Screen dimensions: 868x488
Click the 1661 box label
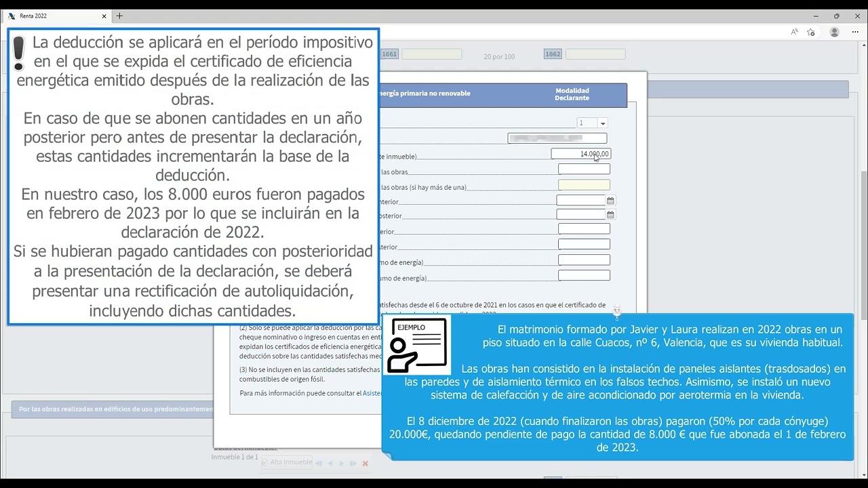point(389,54)
